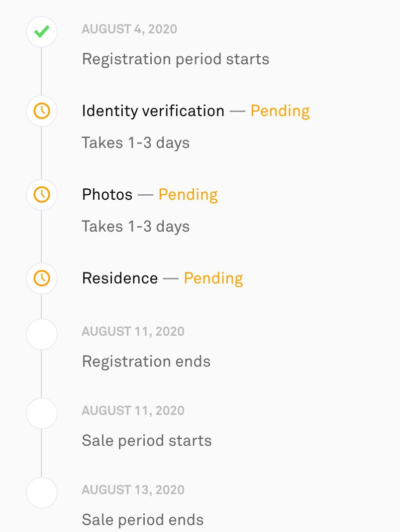
Task: Click the Sale period ends text
Action: [x=143, y=520]
